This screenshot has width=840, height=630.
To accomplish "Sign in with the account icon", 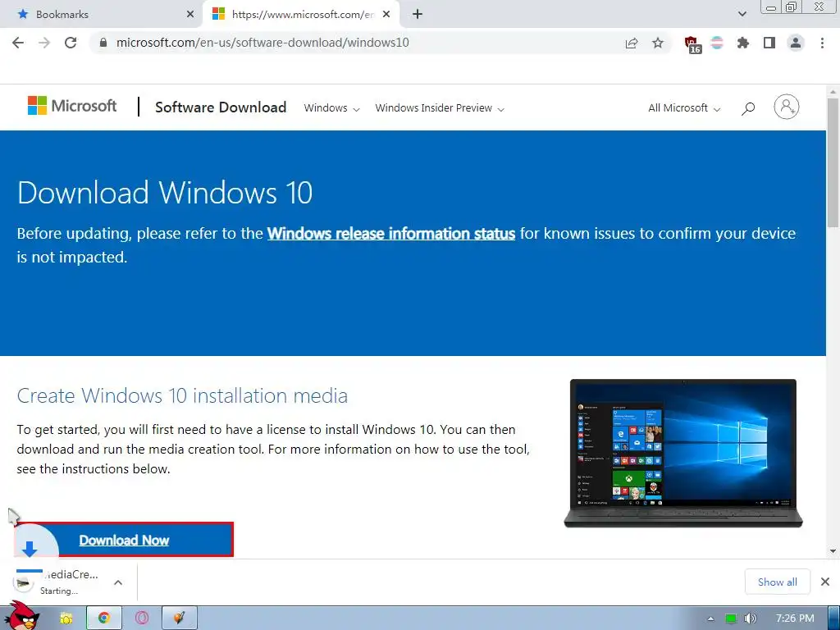I will point(787,107).
